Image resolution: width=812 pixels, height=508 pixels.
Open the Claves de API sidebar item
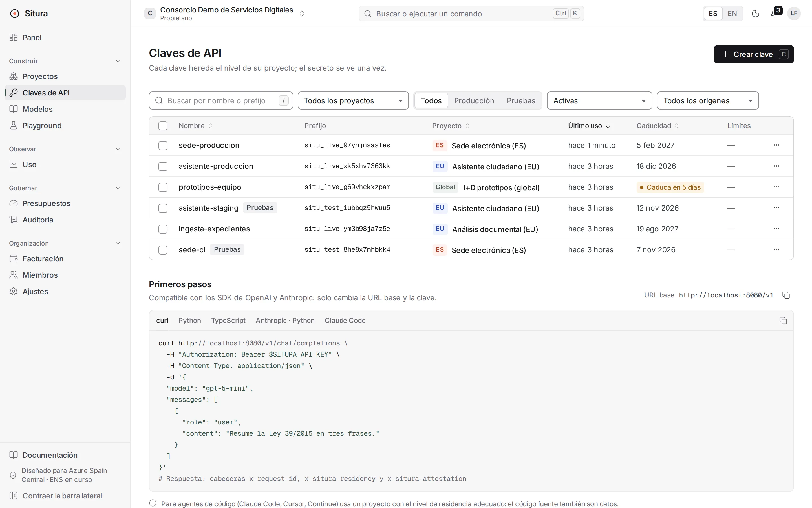tap(65, 93)
